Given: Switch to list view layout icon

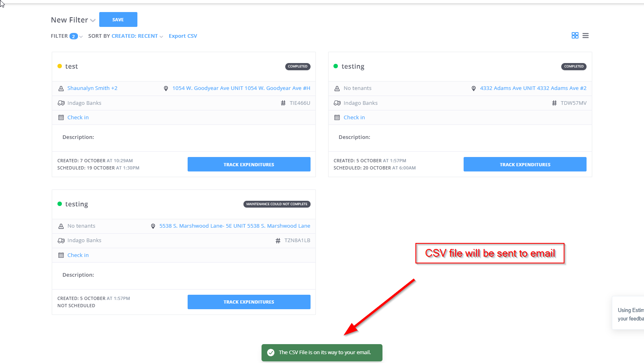Looking at the screenshot, I should pyautogui.click(x=585, y=36).
